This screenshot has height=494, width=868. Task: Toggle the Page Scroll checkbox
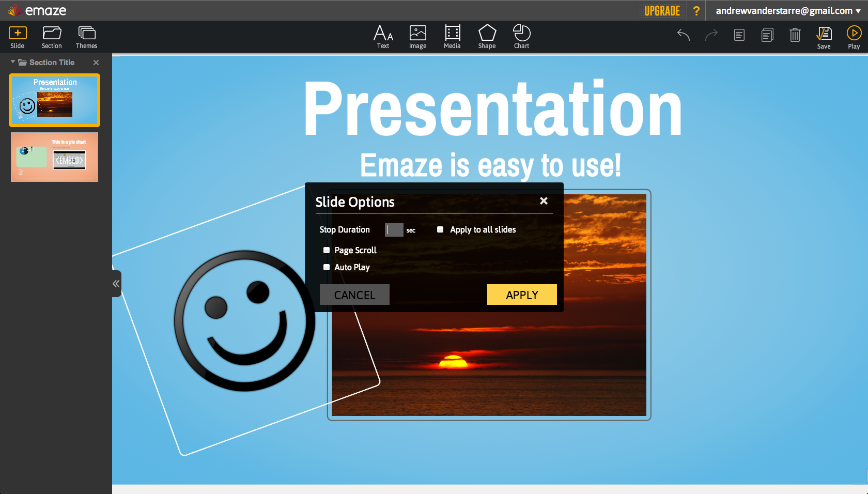tap(327, 250)
